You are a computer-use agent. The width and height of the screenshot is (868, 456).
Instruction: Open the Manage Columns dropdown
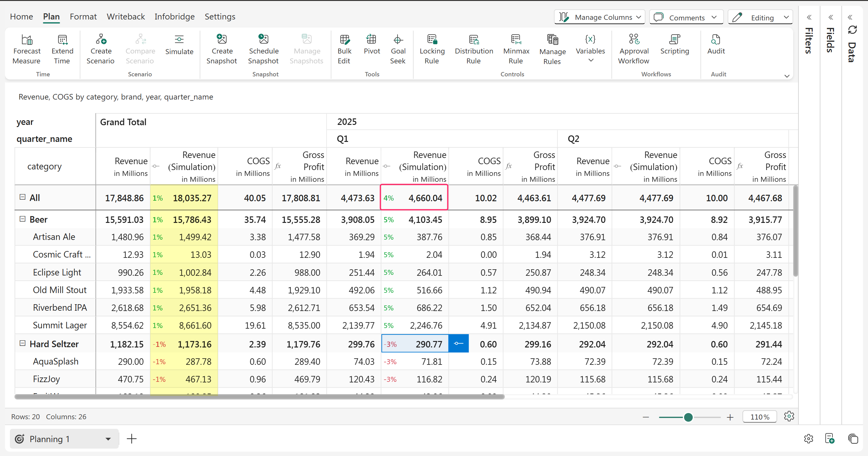pyautogui.click(x=599, y=17)
